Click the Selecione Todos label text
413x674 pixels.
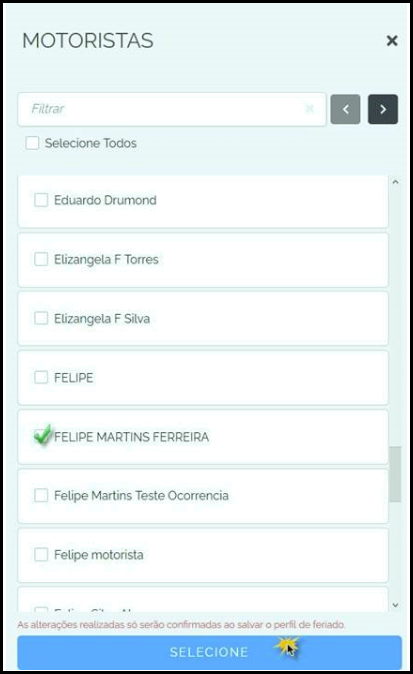(x=91, y=143)
